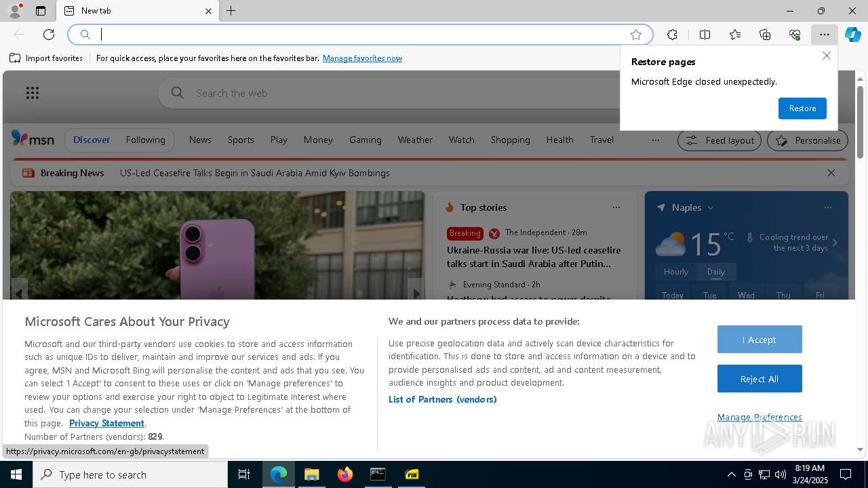The image size is (868, 488).
Task: Select the Daily forecast tab
Action: (716, 272)
